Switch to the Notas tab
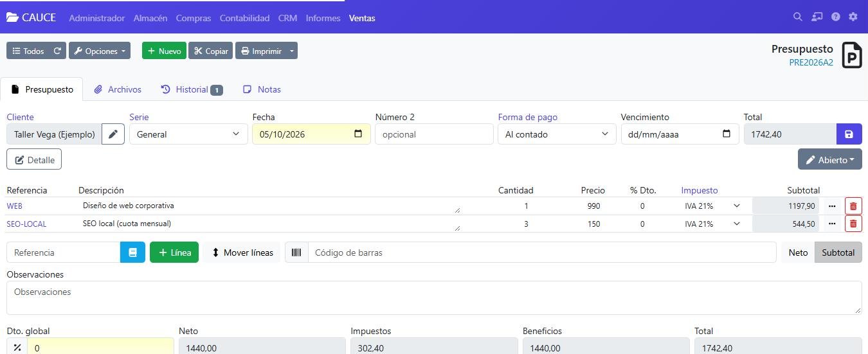The width and height of the screenshot is (868, 354). click(262, 89)
